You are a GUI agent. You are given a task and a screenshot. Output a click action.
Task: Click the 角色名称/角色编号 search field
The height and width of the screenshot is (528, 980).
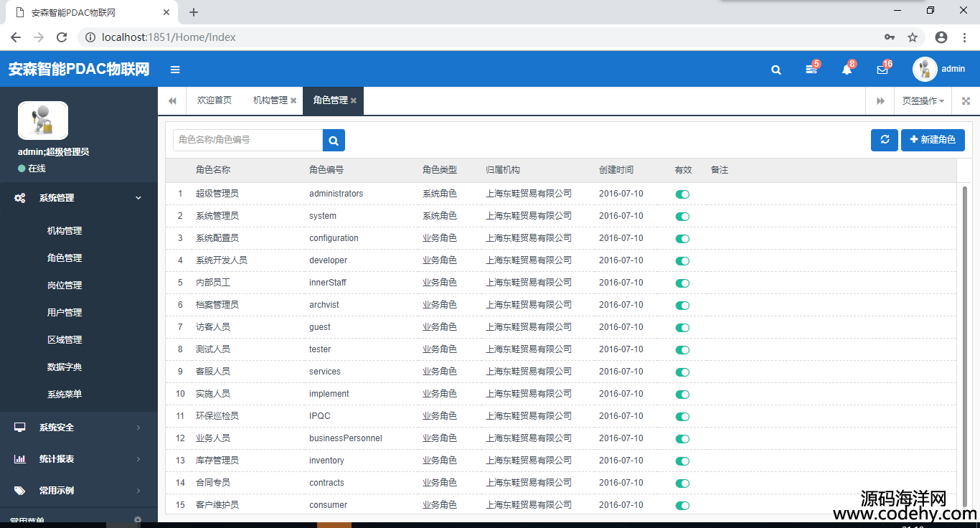[248, 140]
